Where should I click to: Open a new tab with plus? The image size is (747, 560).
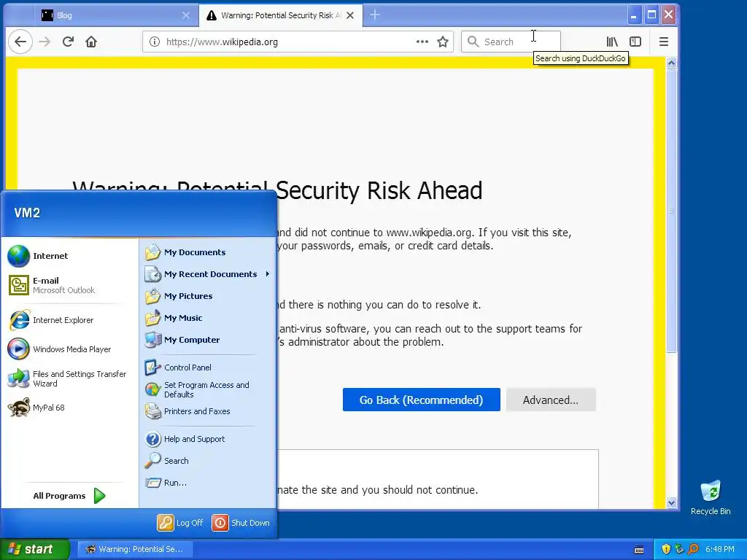(x=375, y=15)
